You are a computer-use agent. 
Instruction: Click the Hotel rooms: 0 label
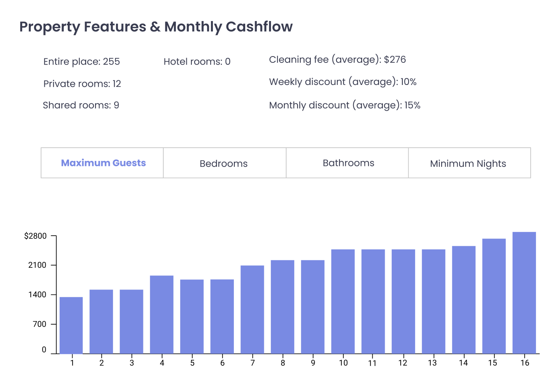coord(197,62)
